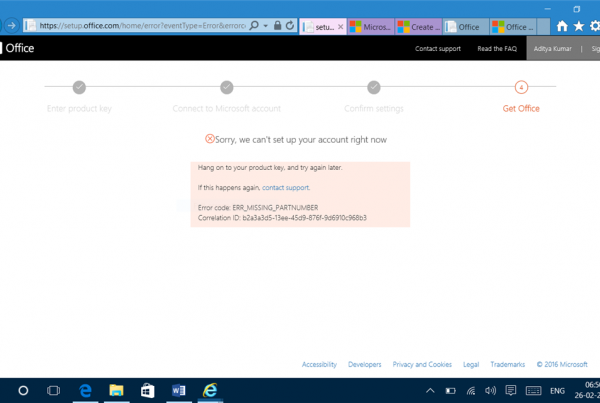
Task: Open the Trademarks footer link
Action: pos(507,364)
